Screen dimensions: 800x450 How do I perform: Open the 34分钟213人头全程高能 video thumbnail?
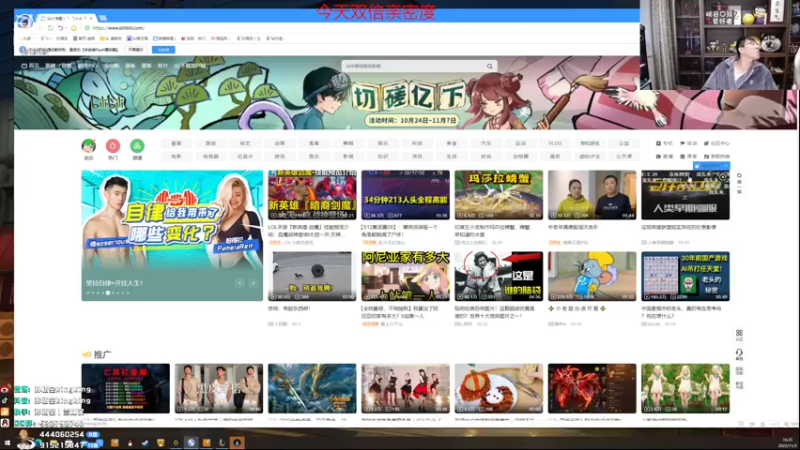tap(406, 195)
